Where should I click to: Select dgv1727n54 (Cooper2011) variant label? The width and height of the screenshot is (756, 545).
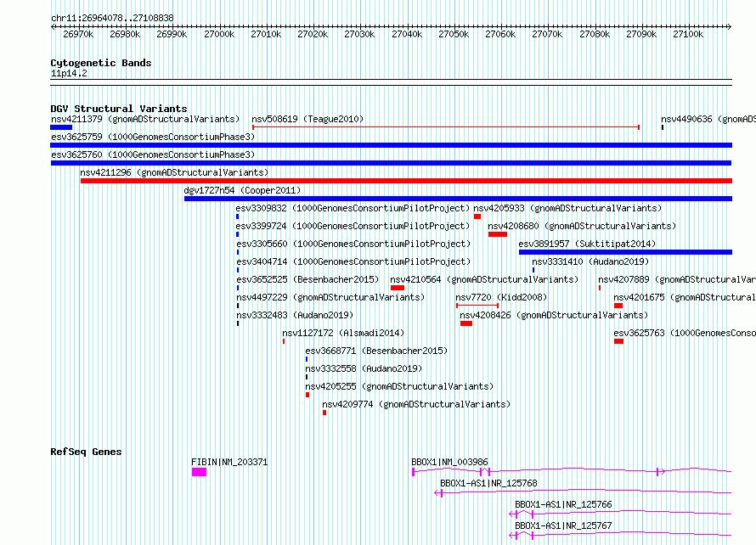tap(242, 190)
